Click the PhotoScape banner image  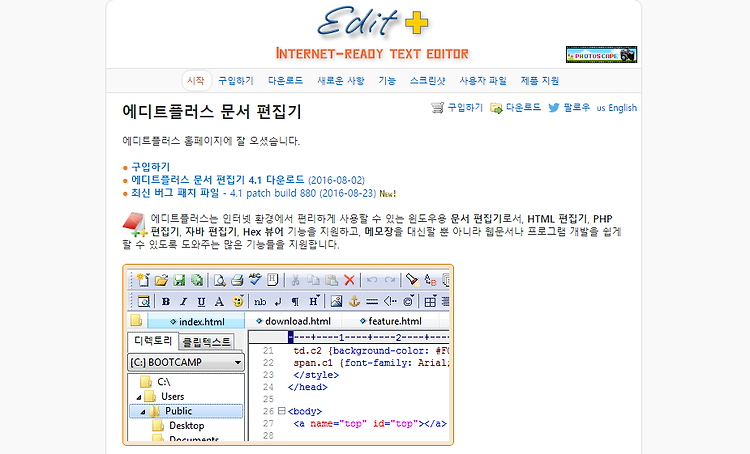(601, 55)
